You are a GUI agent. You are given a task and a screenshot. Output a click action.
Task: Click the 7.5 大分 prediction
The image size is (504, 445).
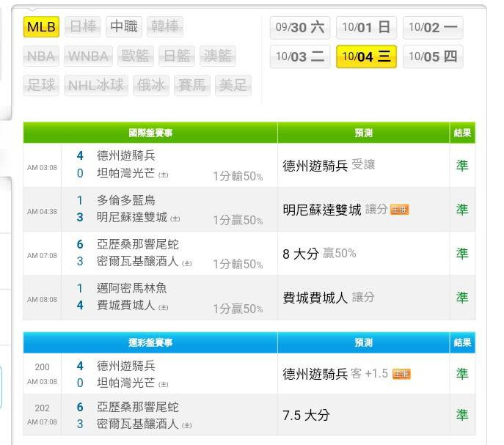(x=306, y=416)
